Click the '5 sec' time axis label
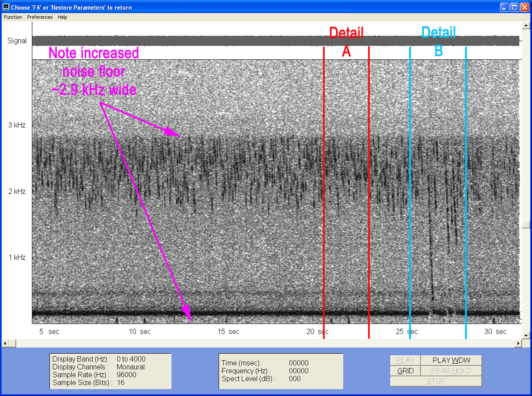The width and height of the screenshot is (532, 396). 49,332
